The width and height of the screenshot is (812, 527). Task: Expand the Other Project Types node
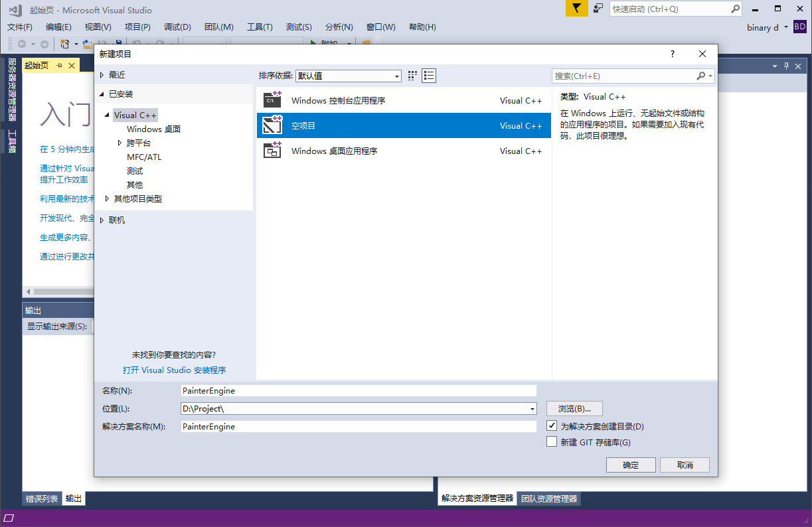[108, 198]
